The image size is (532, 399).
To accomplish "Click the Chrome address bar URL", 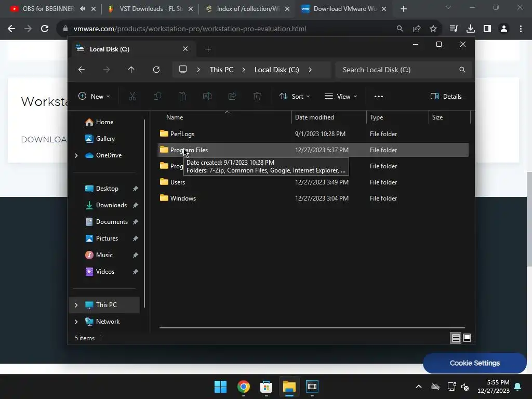I will (190, 29).
